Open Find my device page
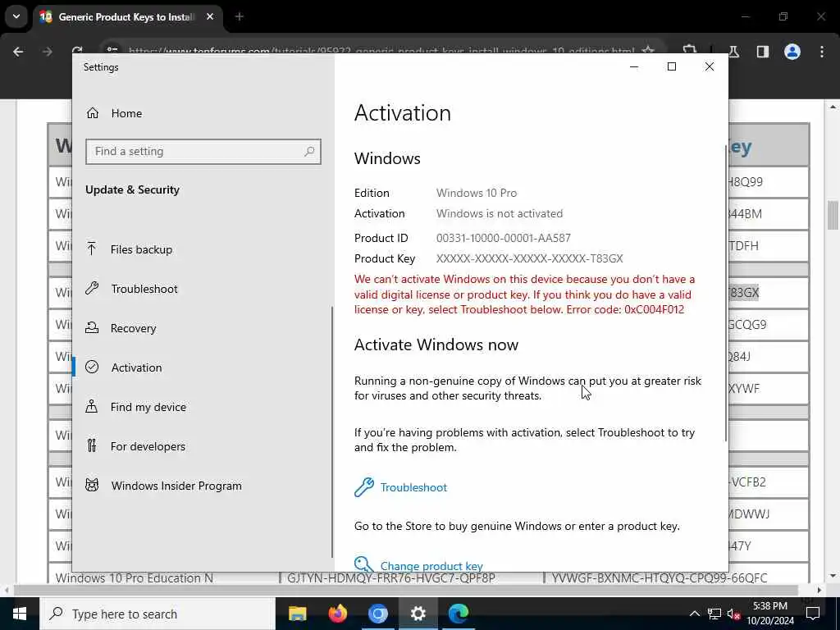The width and height of the screenshot is (840, 630). point(148,407)
